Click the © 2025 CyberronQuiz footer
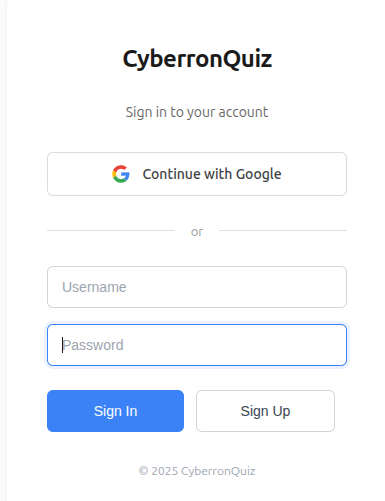 (197, 471)
